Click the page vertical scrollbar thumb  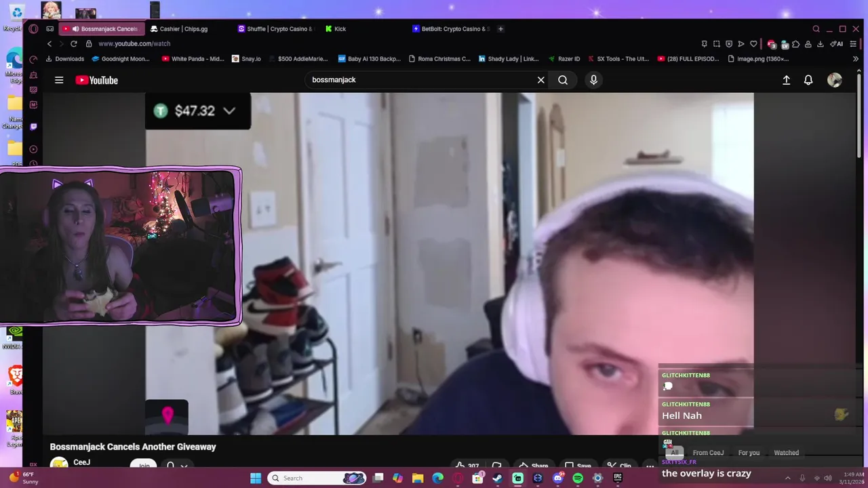click(x=860, y=115)
